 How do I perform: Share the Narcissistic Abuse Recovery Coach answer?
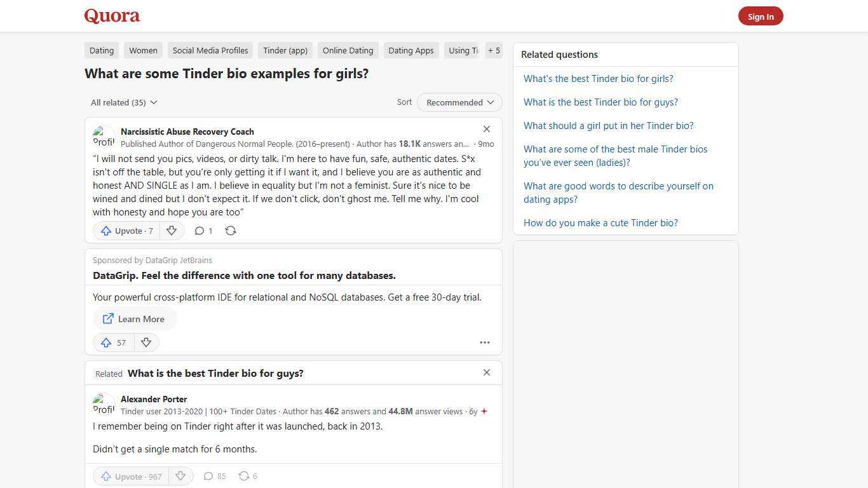tap(230, 231)
